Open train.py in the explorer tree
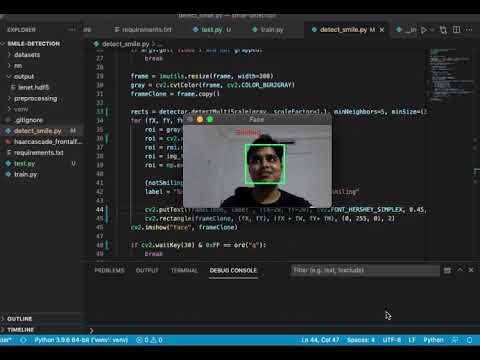This screenshot has height=360, width=480. pos(25,174)
